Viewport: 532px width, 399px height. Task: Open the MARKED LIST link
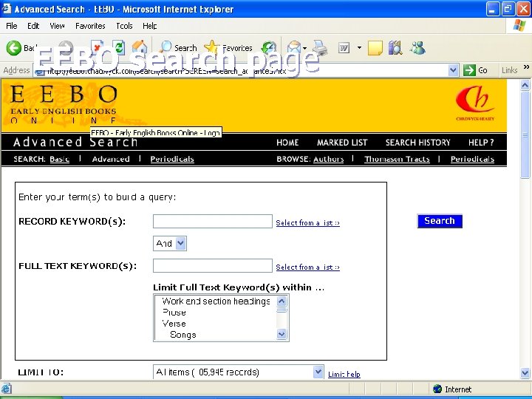(342, 143)
